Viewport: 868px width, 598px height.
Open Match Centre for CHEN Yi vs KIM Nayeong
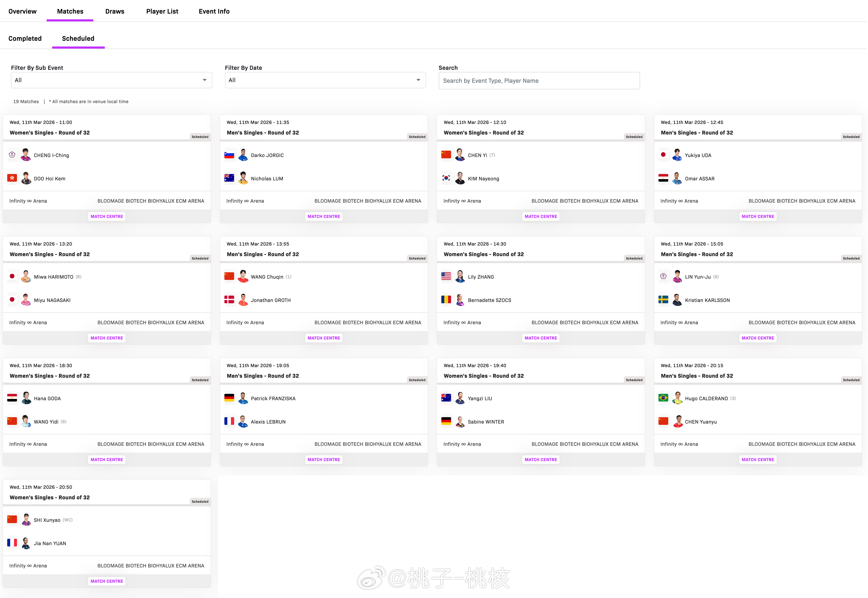click(541, 216)
